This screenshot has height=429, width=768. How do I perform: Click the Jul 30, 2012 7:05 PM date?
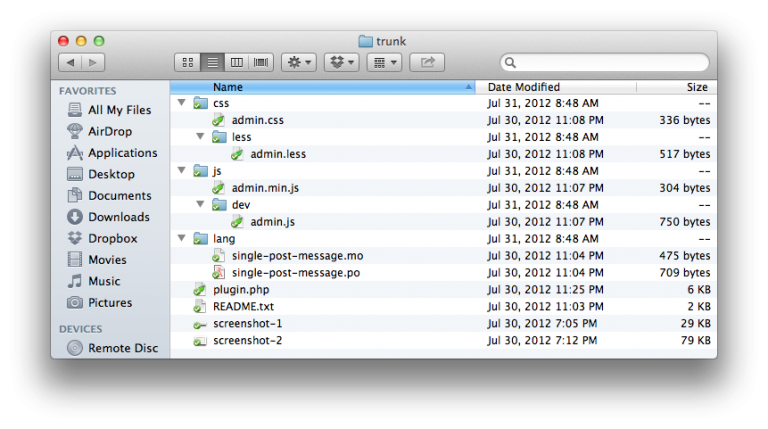tap(542, 324)
